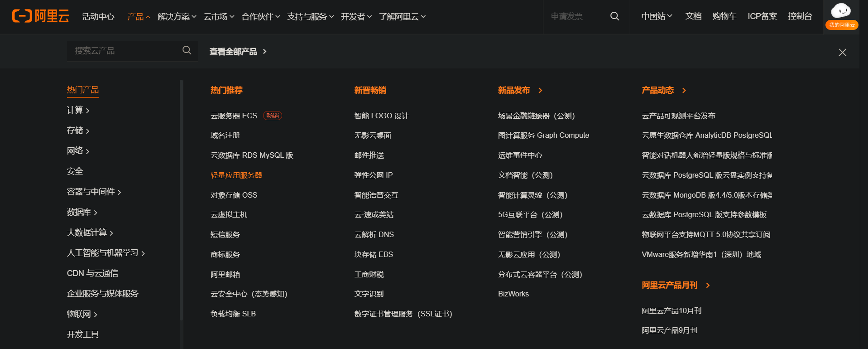Open 活动中心 in top navigation
This screenshot has height=349, width=868.
point(98,17)
